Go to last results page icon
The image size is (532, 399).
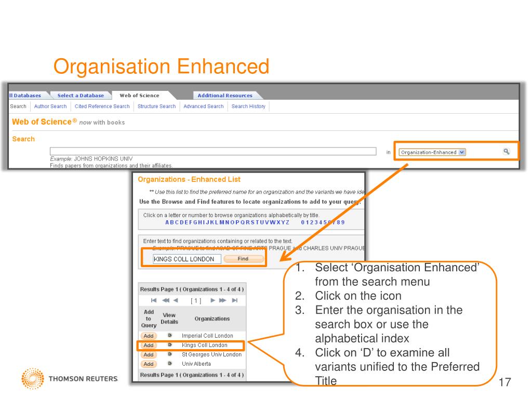click(x=235, y=300)
